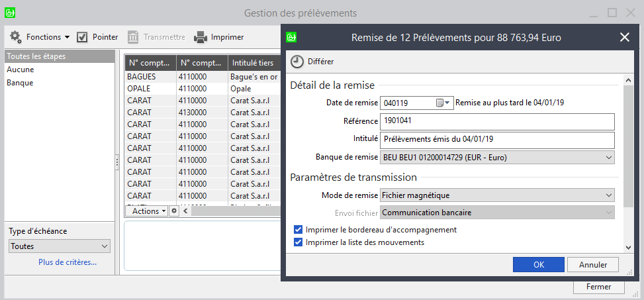The height and width of the screenshot is (300, 644).
Task: Click the small gear icon beside Actions
Action: [x=175, y=211]
